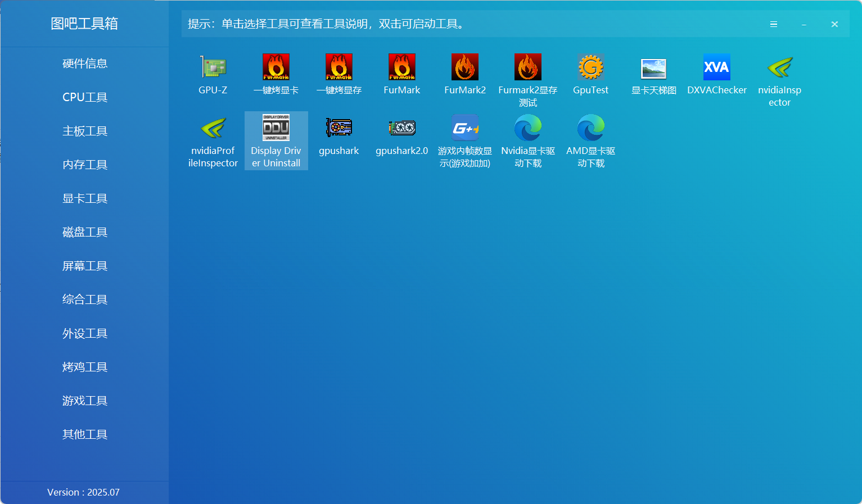Viewport: 862px width, 504px height.
Task: Click the 提示 hint text in header
Action: [327, 24]
